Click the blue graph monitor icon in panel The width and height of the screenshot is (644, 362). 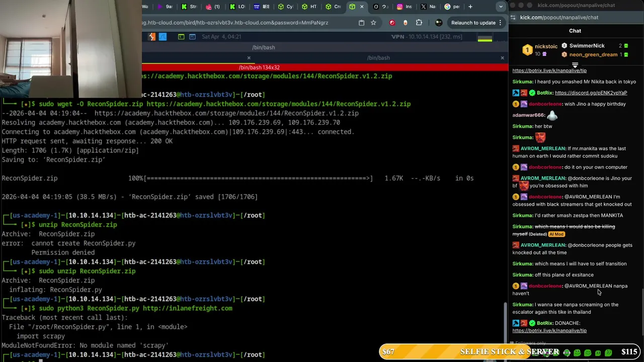coord(163,37)
